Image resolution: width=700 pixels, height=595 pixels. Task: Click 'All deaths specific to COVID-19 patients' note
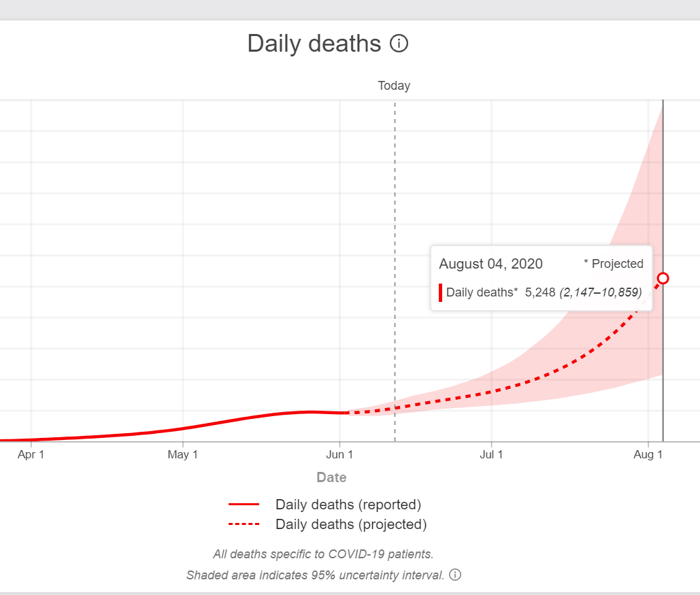pyautogui.click(x=323, y=554)
